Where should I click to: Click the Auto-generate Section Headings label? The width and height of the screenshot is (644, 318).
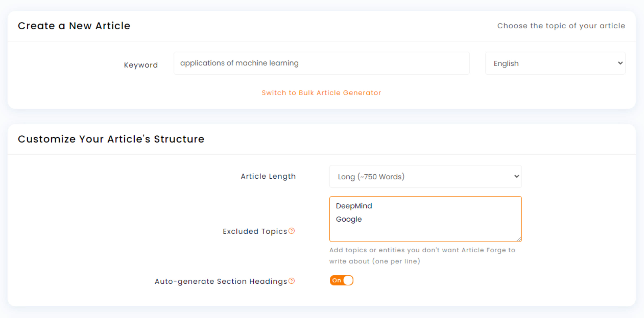pos(221,281)
